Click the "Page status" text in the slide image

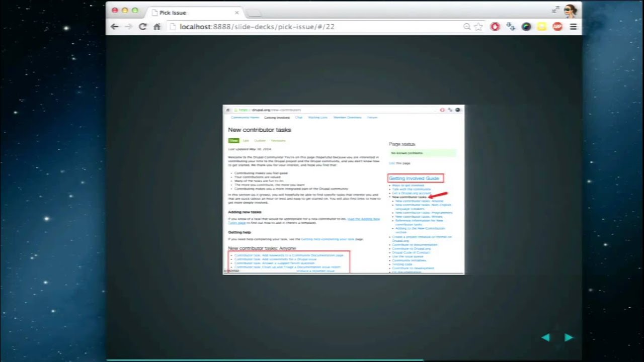tap(402, 144)
